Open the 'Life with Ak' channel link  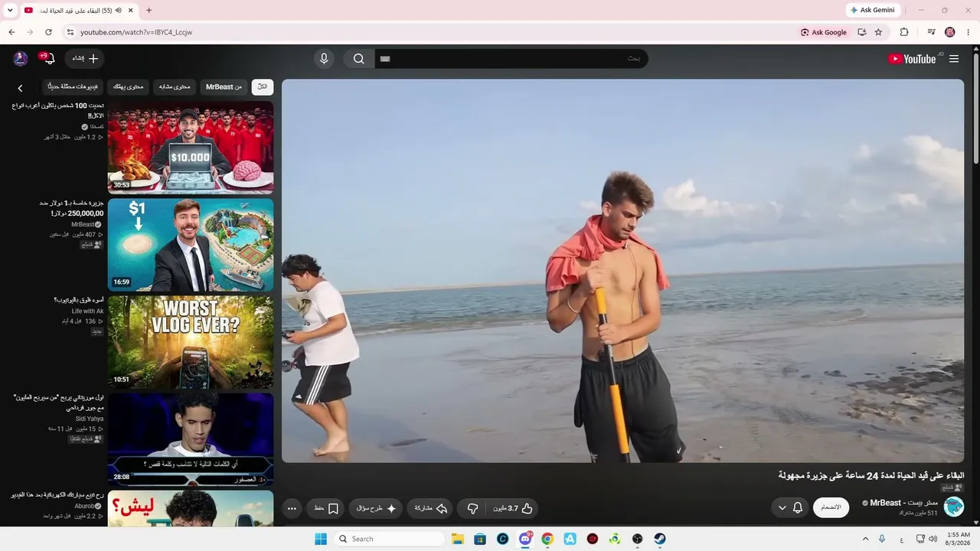click(87, 311)
